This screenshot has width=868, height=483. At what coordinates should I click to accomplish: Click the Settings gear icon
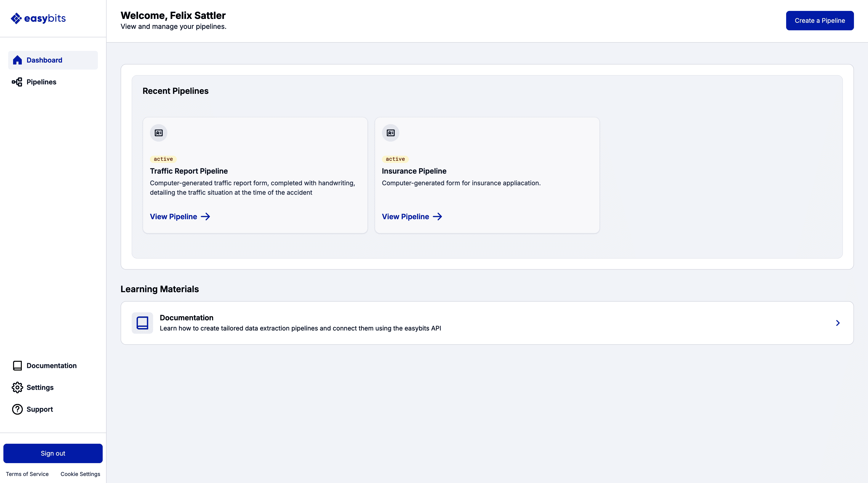coord(17,387)
